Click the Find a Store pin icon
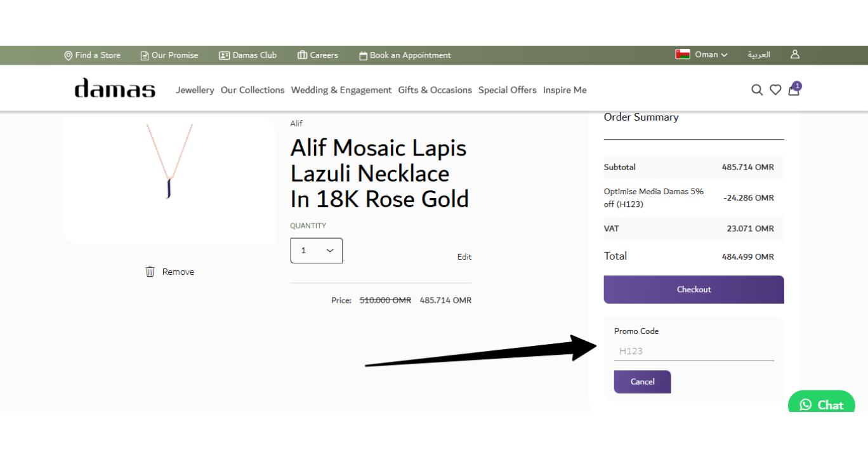Image resolution: width=868 pixels, height=457 pixels. click(69, 56)
